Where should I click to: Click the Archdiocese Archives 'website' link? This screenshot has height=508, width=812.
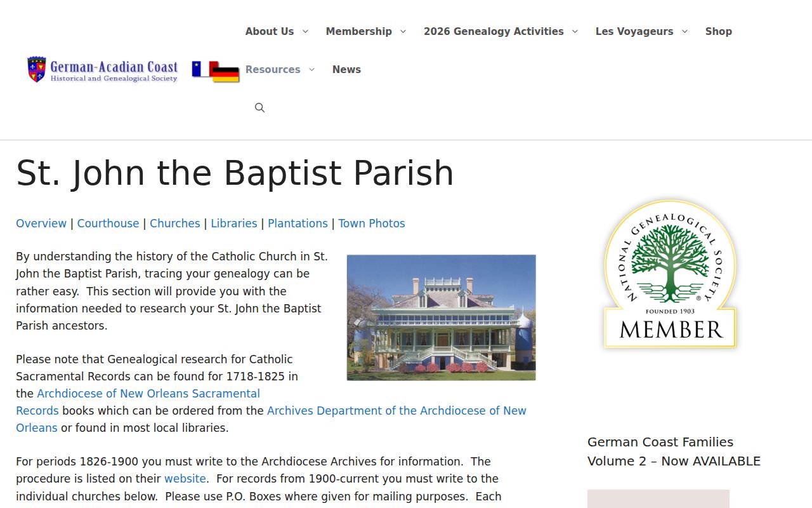point(185,479)
